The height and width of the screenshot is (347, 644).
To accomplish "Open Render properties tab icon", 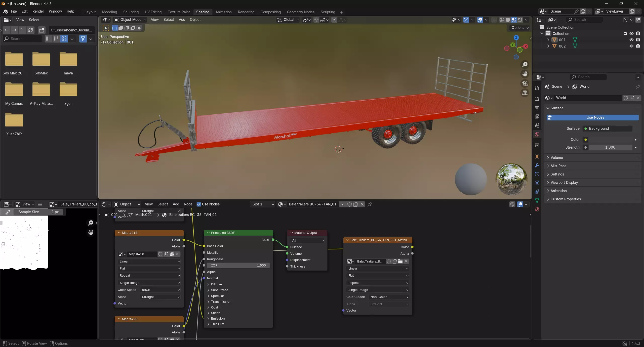I will tap(537, 99).
